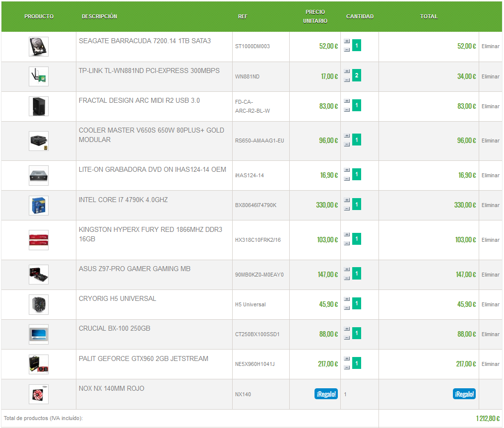Select the grand total 1 212,80 €
504x428 pixels.
(x=488, y=419)
